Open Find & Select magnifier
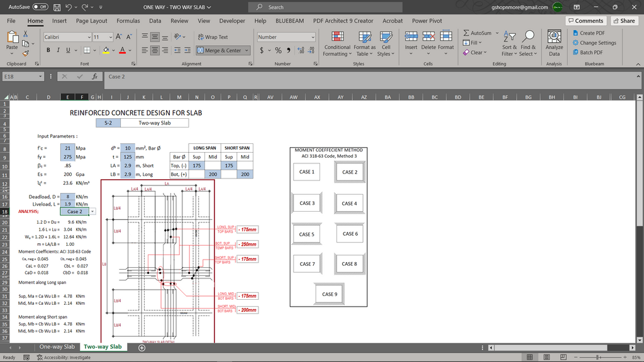Viewport: 644px width, 362px height. point(528,43)
